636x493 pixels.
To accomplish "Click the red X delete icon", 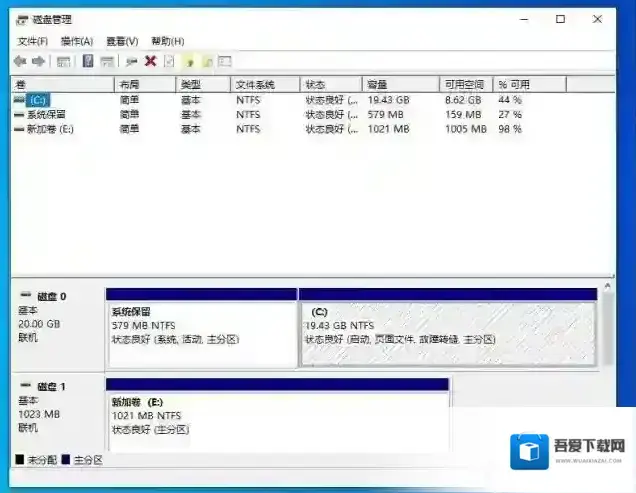I will (151, 61).
